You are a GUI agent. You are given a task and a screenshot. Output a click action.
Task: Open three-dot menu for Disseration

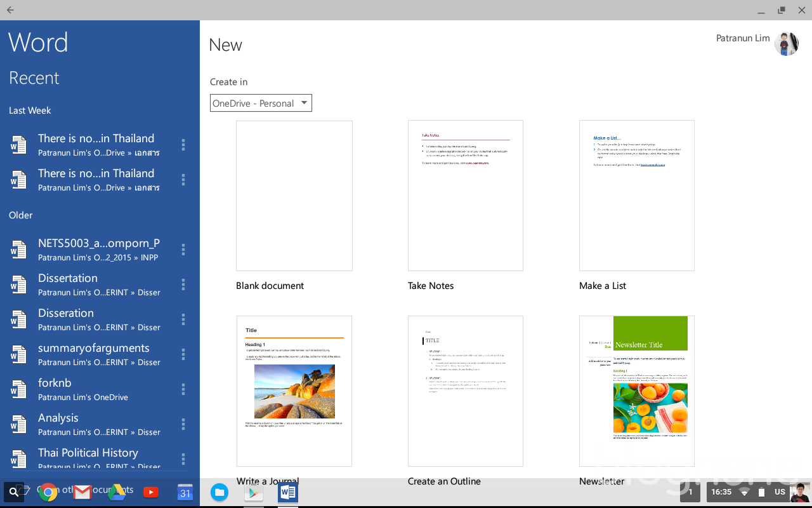(x=183, y=319)
